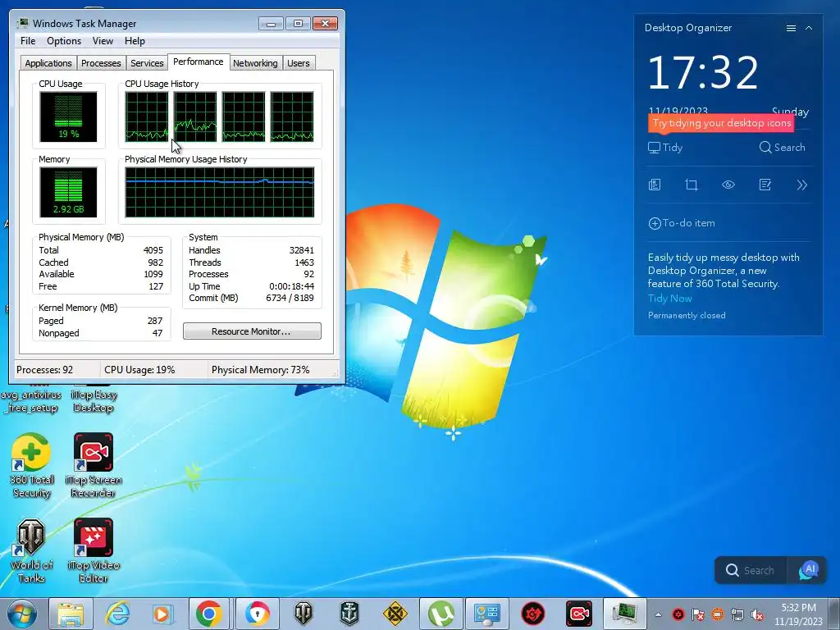Screen dimensions: 840x630
Task: Click the news page icon in Desktop Organizer
Action: tap(654, 185)
